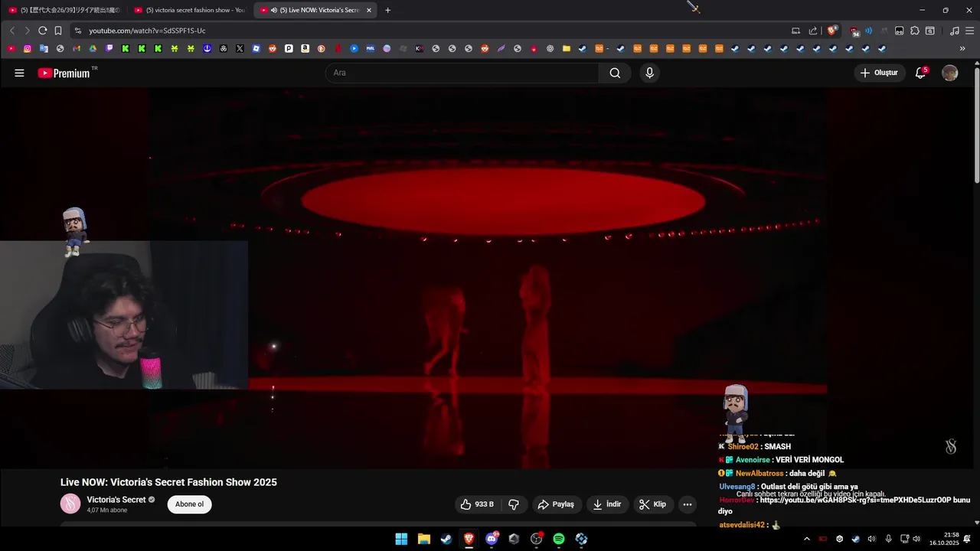The image size is (980, 551).
Task: Focus the Ara search field
Action: point(462,73)
